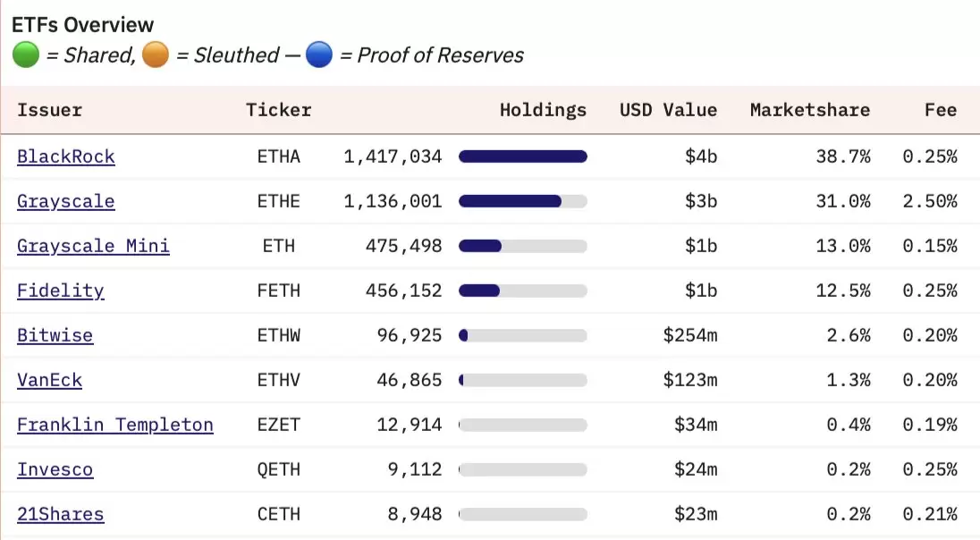Click the Issuer column header

click(x=49, y=110)
